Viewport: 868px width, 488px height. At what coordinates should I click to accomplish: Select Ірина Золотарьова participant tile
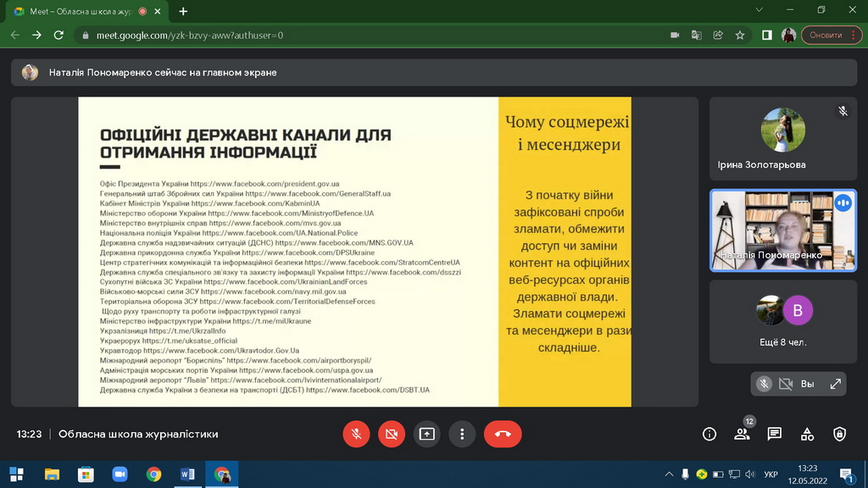tap(782, 138)
